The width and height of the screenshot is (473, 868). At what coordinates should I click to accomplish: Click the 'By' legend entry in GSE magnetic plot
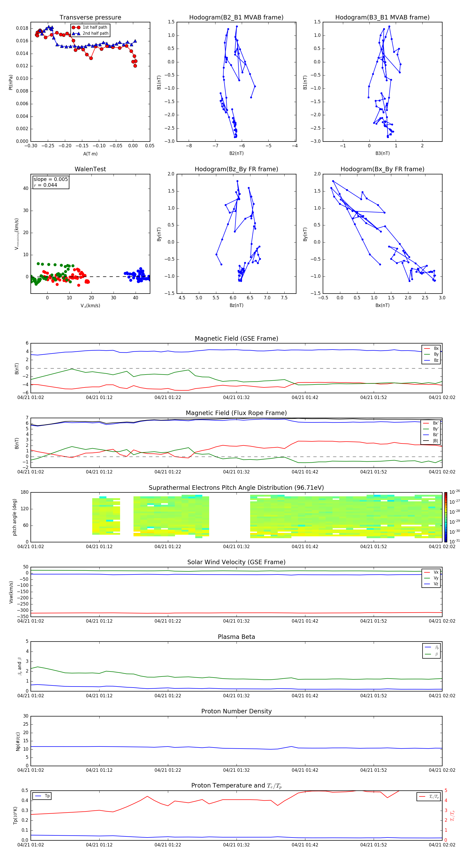pyautogui.click(x=431, y=354)
